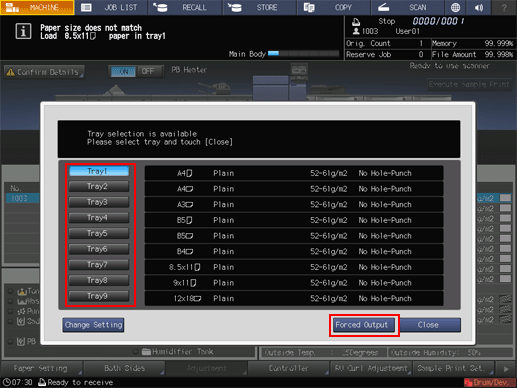The image size is (517, 388).
Task: Open RU Curl Adjustment
Action: [x=371, y=368]
